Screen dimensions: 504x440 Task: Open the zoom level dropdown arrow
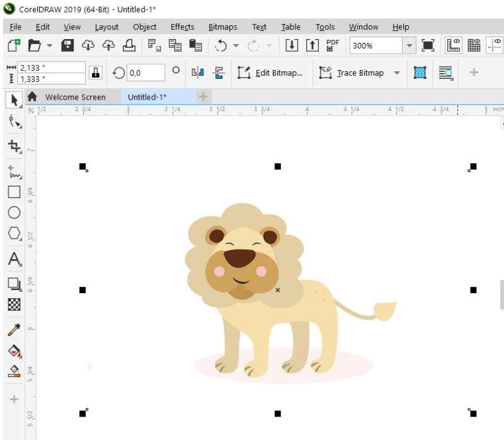(x=409, y=45)
